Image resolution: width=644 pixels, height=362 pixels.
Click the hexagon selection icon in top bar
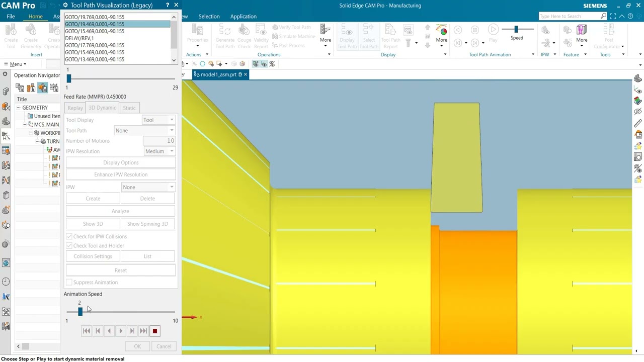point(202,64)
